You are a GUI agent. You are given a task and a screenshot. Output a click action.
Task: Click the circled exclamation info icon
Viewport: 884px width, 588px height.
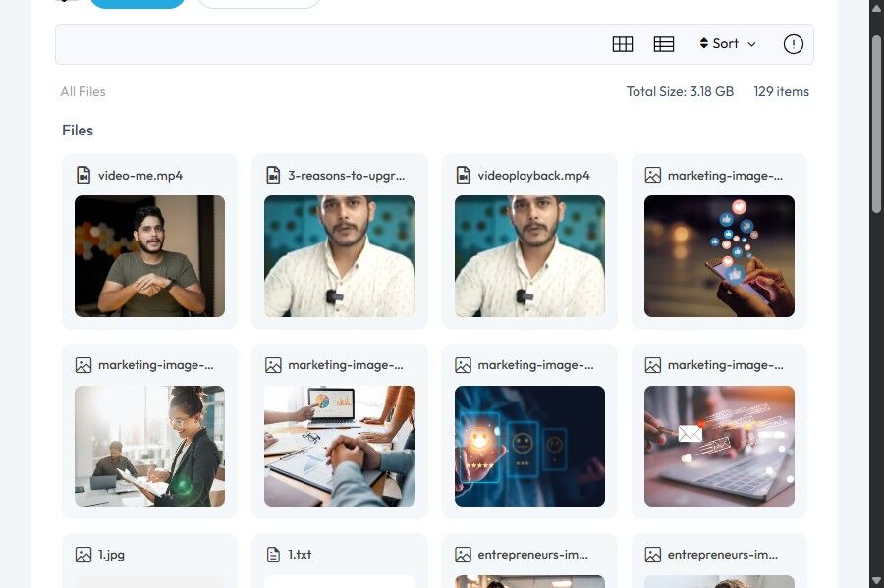[794, 44]
